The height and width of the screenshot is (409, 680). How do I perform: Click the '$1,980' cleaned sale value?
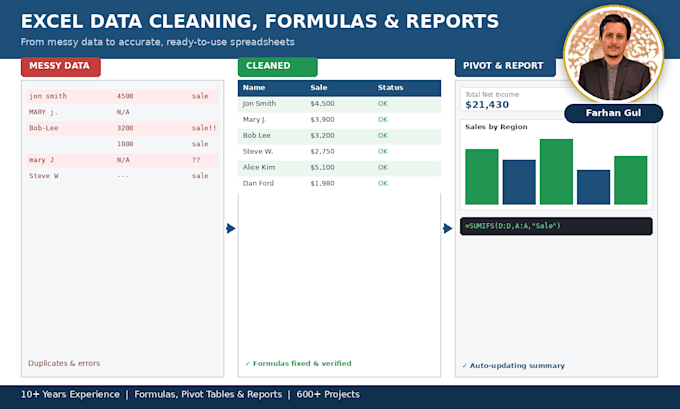[x=322, y=183]
